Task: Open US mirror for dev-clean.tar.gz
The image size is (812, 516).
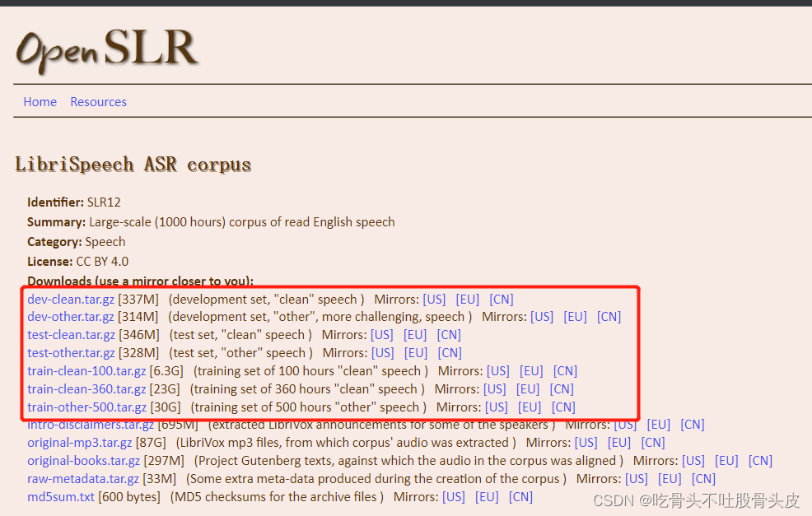Action: [434, 299]
